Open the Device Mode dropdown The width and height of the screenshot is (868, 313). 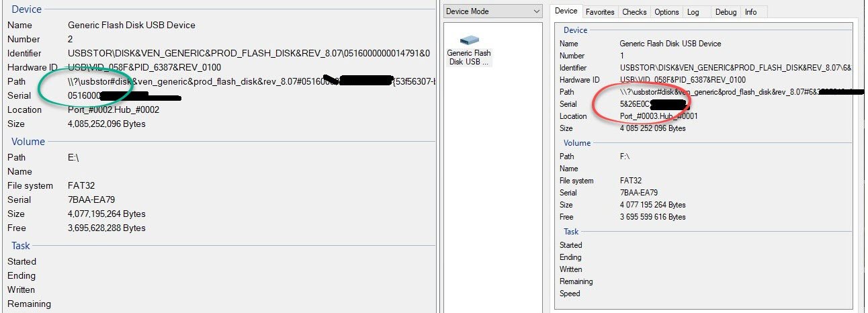point(493,11)
